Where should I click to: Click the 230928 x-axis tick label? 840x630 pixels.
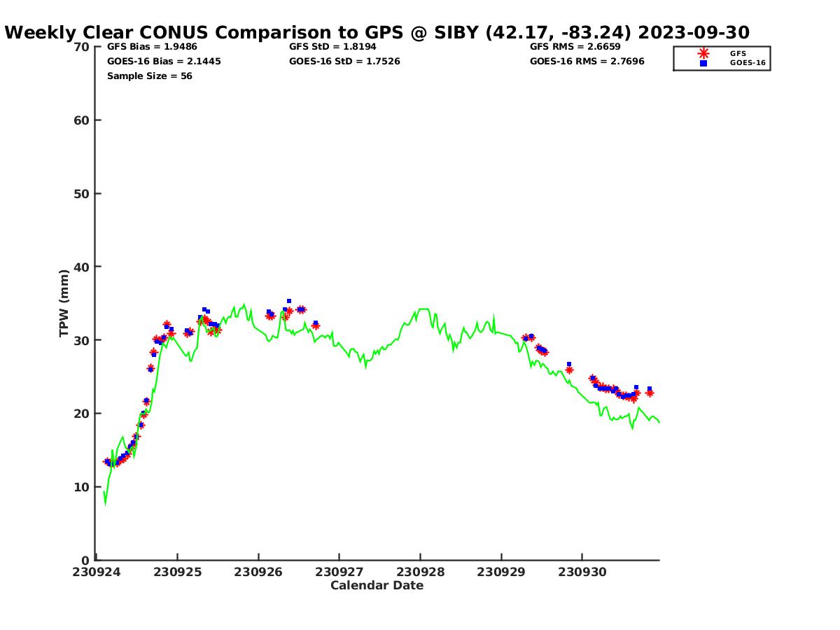(420, 572)
